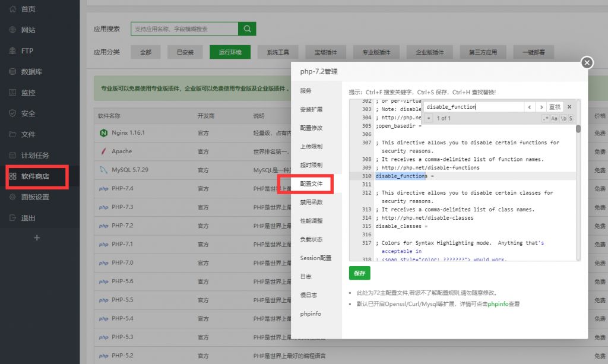The image size is (608, 364).
Task: Open 安全 (Security) shield icon in sidebar
Action: (12, 113)
